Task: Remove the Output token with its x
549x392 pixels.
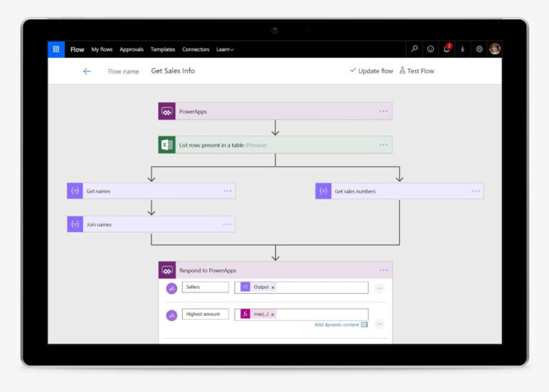Action: 273,288
